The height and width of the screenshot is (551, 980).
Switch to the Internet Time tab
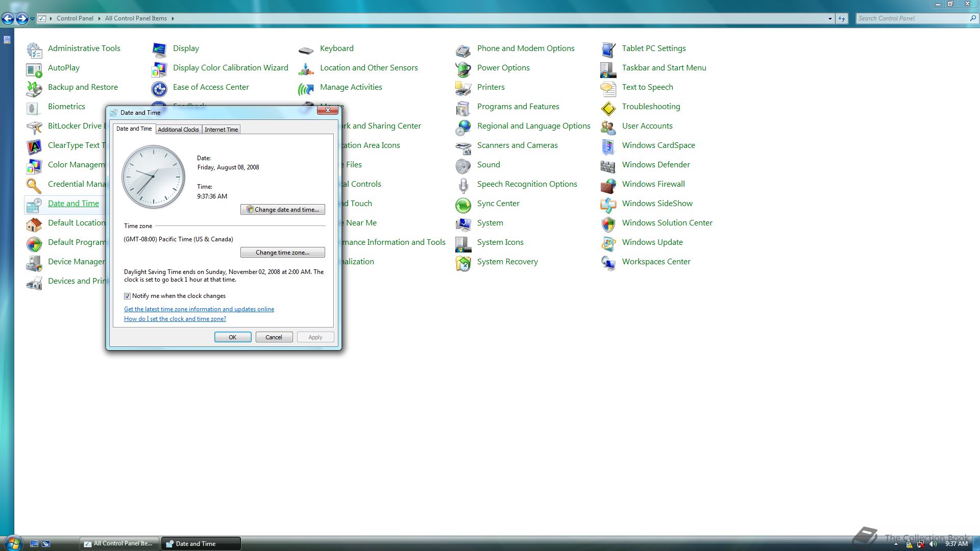tap(221, 130)
